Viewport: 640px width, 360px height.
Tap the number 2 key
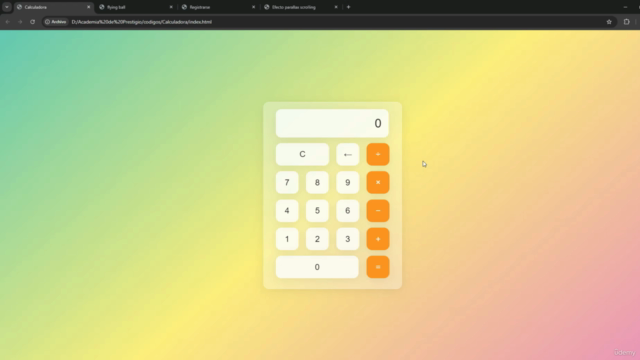[x=317, y=239]
